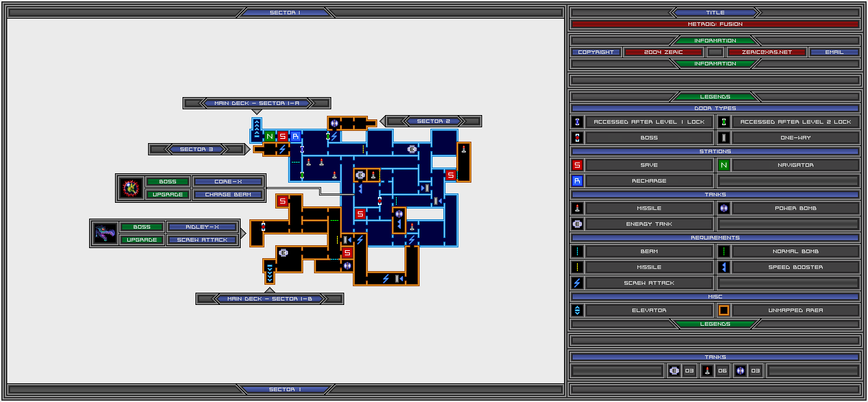
Task: Click the Elevator legend icon
Action: pos(577,311)
